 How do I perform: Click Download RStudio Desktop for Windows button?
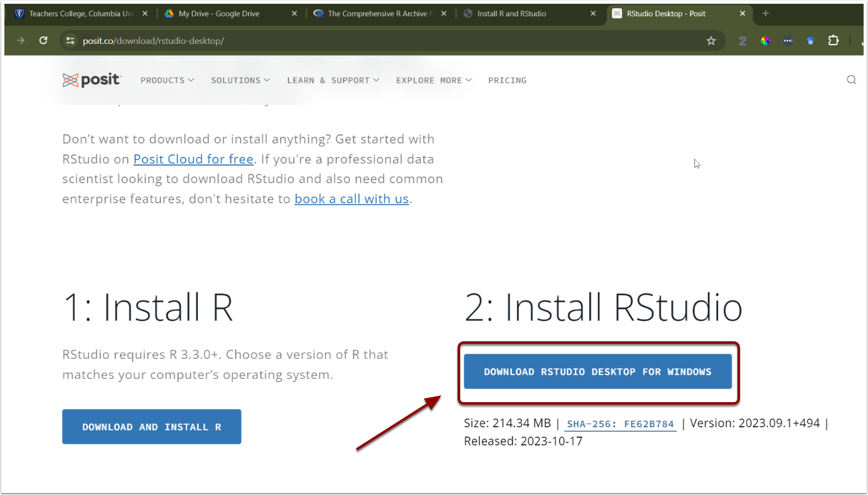[x=597, y=372]
